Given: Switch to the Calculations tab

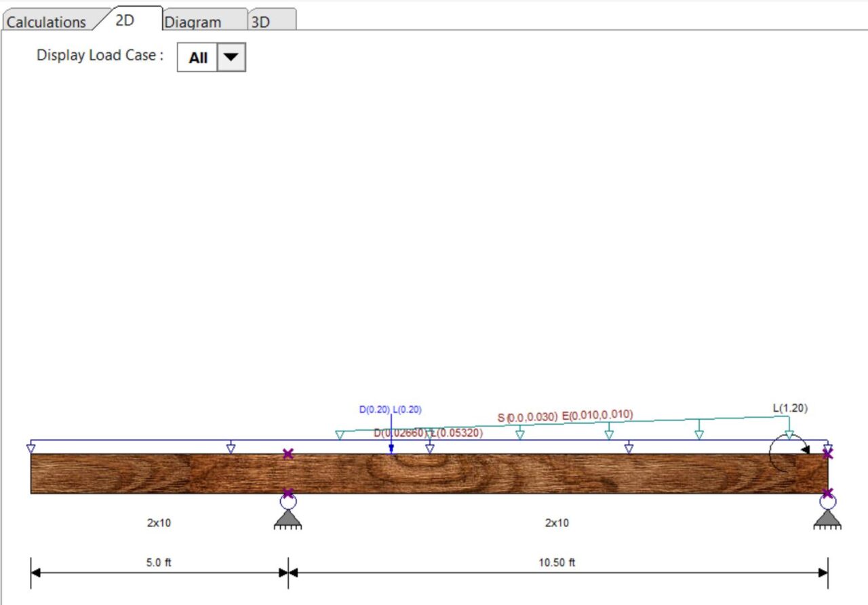Looking at the screenshot, I should tap(45, 22).
